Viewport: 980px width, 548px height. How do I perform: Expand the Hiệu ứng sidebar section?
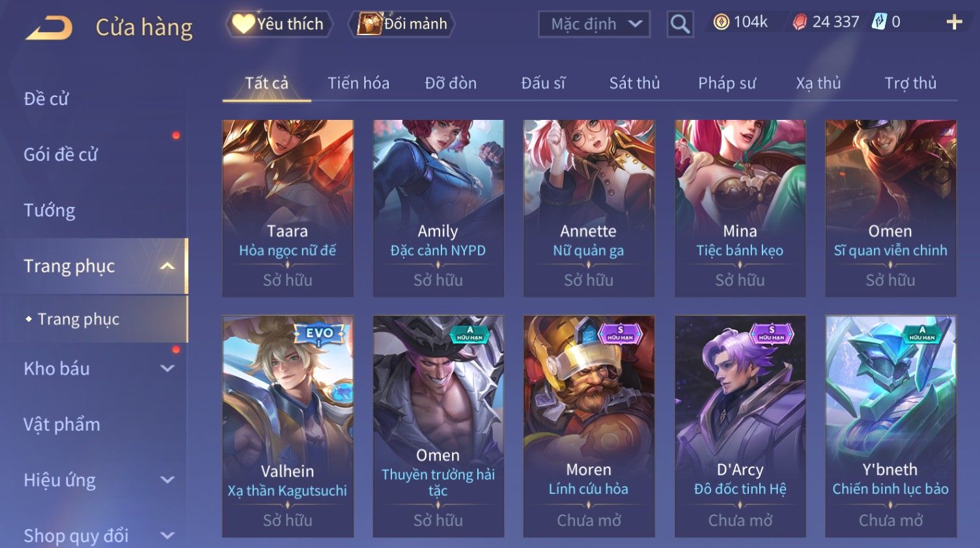[x=167, y=480]
